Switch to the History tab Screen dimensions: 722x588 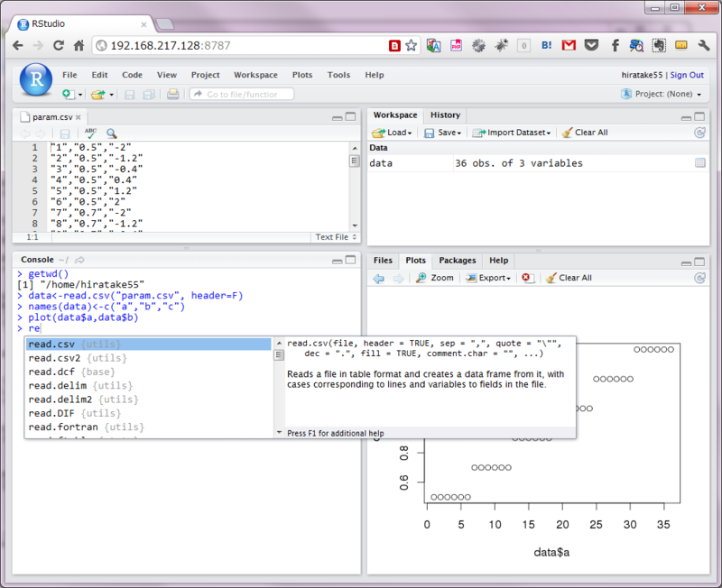click(x=445, y=115)
